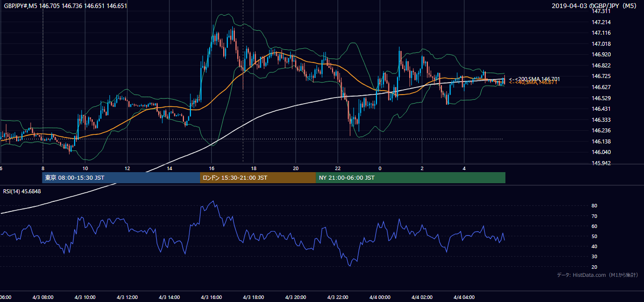Screen dimensions: 644x302
Task: Select the ロンドン 15:30-21:00 JST session bar
Action: pyautogui.click(x=258, y=178)
